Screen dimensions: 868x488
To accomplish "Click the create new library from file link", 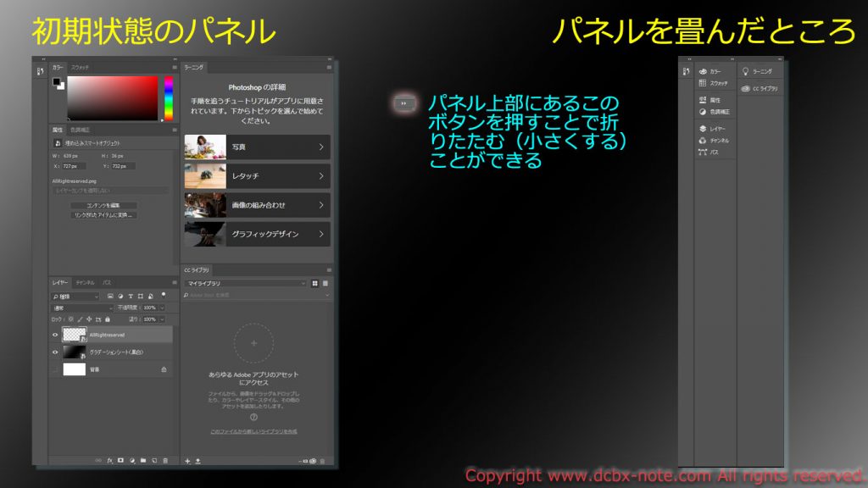I will pyautogui.click(x=253, y=431).
